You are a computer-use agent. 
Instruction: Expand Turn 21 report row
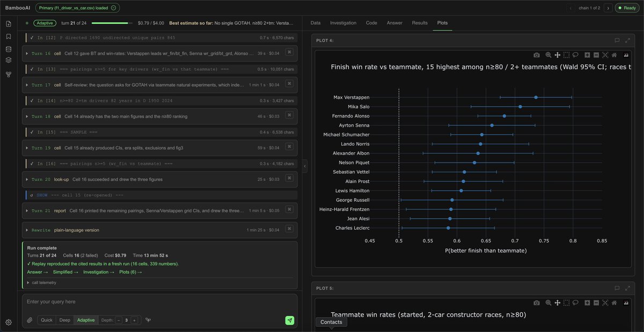point(159,211)
